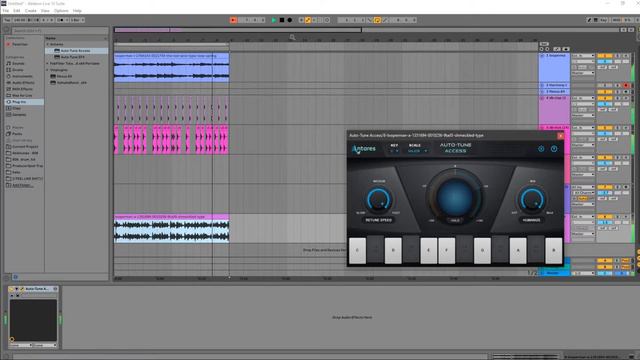The height and width of the screenshot is (360, 640).
Task: Collapse the Voxengo folder in browser
Action: pos(48,70)
